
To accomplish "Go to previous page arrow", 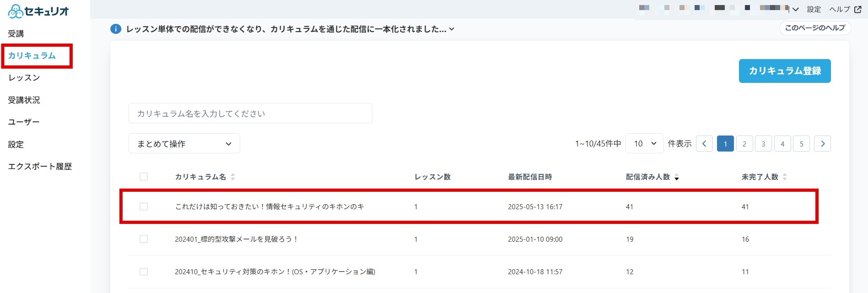I will pyautogui.click(x=704, y=144).
